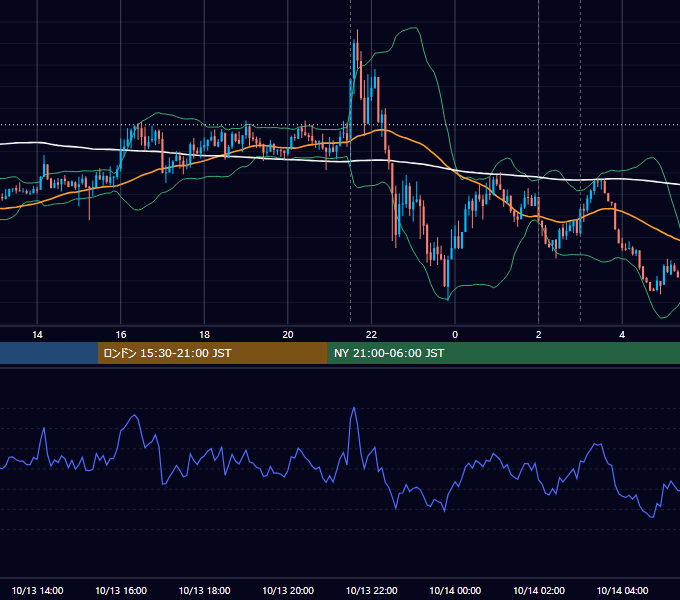Click the oscillator peak just after 16:00

click(x=135, y=416)
